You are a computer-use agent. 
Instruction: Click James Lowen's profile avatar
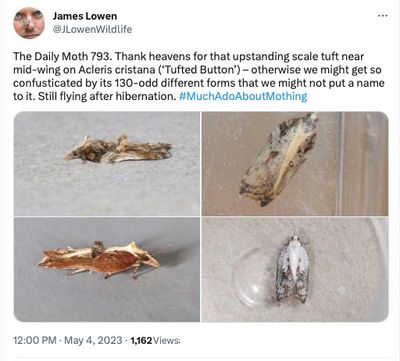point(29,23)
